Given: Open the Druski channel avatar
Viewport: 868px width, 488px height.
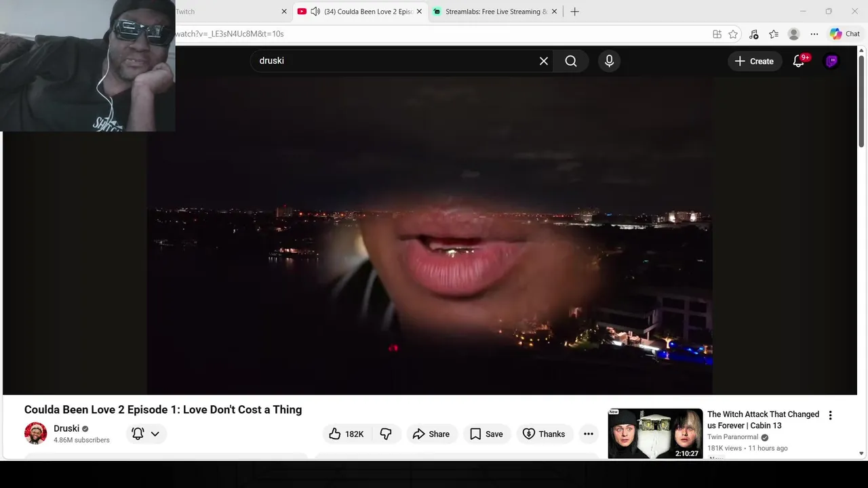Looking at the screenshot, I should (35, 433).
